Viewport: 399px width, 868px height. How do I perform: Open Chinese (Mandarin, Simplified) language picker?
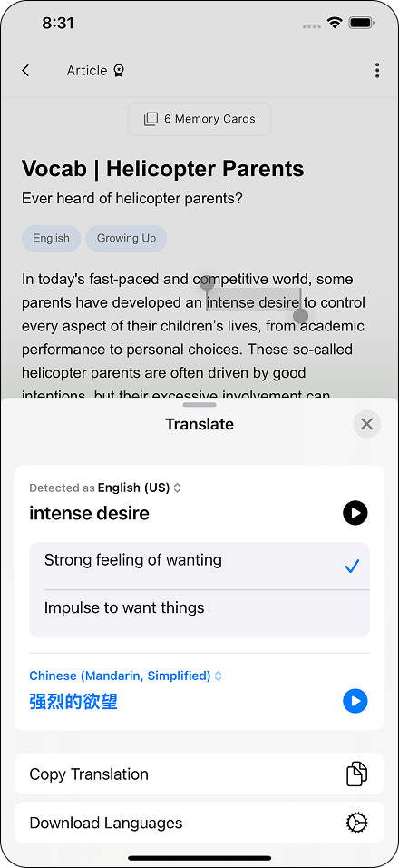coord(125,676)
